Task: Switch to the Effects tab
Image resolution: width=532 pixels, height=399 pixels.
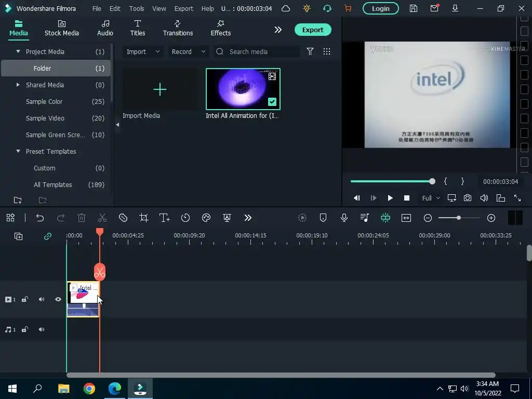Action: [220, 29]
